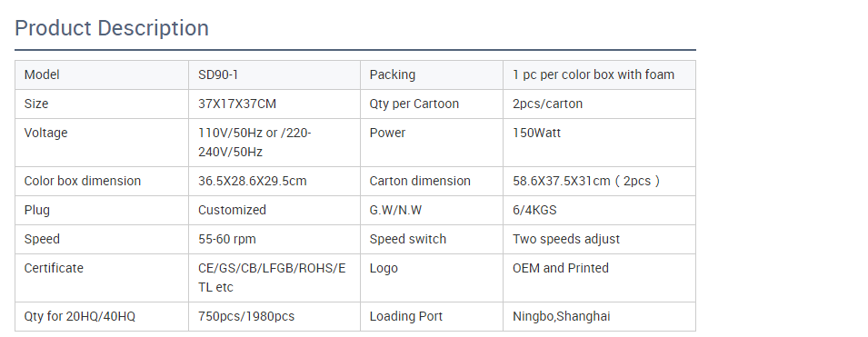Click the 750pcs/1980pcs quantity value

tap(246, 316)
